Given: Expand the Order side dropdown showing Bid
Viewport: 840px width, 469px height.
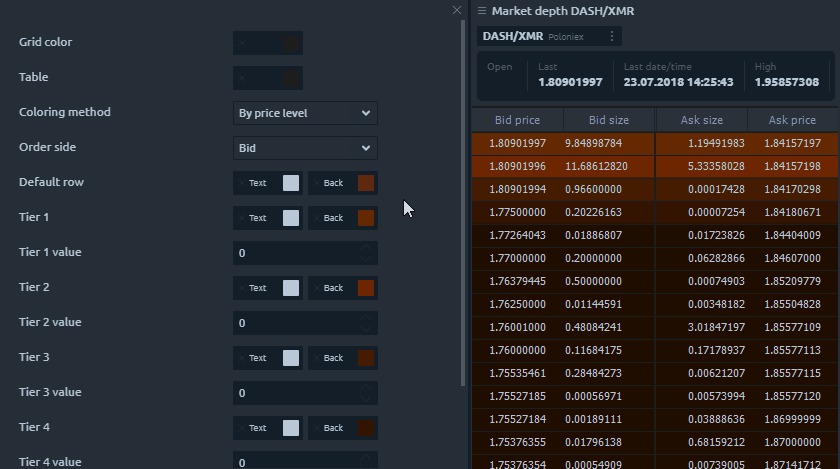Looking at the screenshot, I should [305, 148].
